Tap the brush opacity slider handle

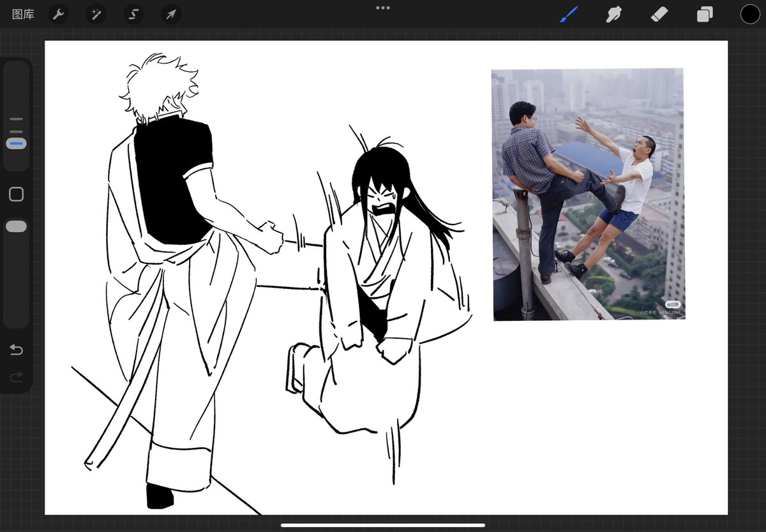point(17,226)
